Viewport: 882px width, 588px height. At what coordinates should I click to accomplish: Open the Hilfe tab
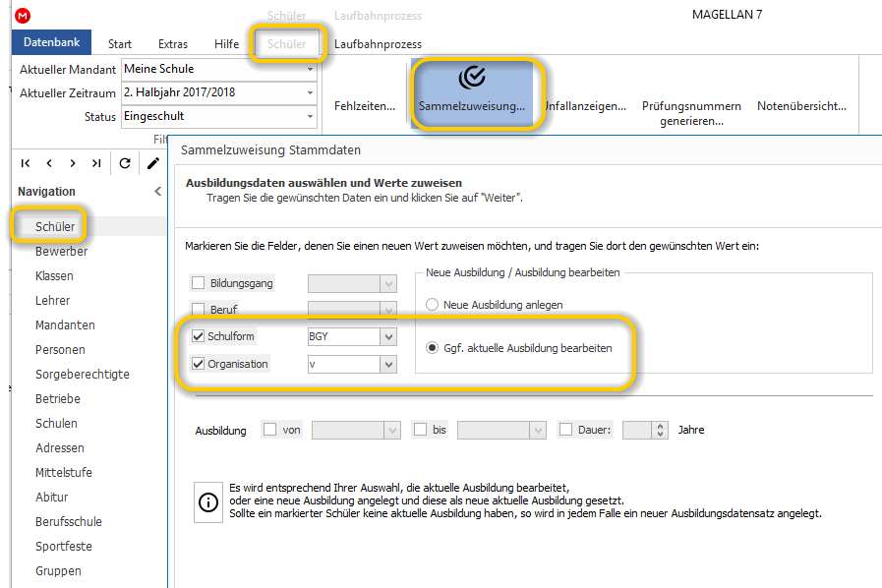[x=227, y=44]
